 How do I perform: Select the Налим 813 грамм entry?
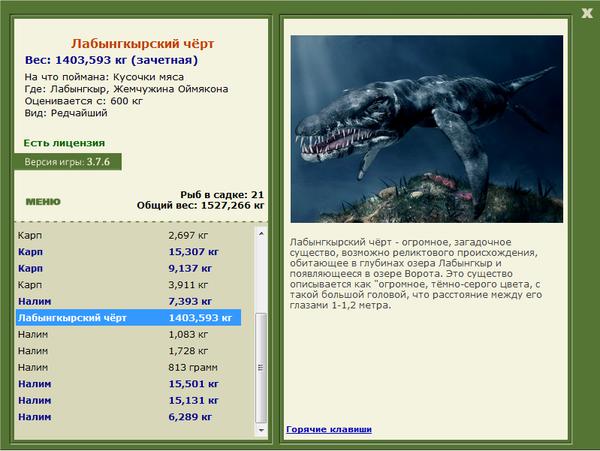(129, 367)
